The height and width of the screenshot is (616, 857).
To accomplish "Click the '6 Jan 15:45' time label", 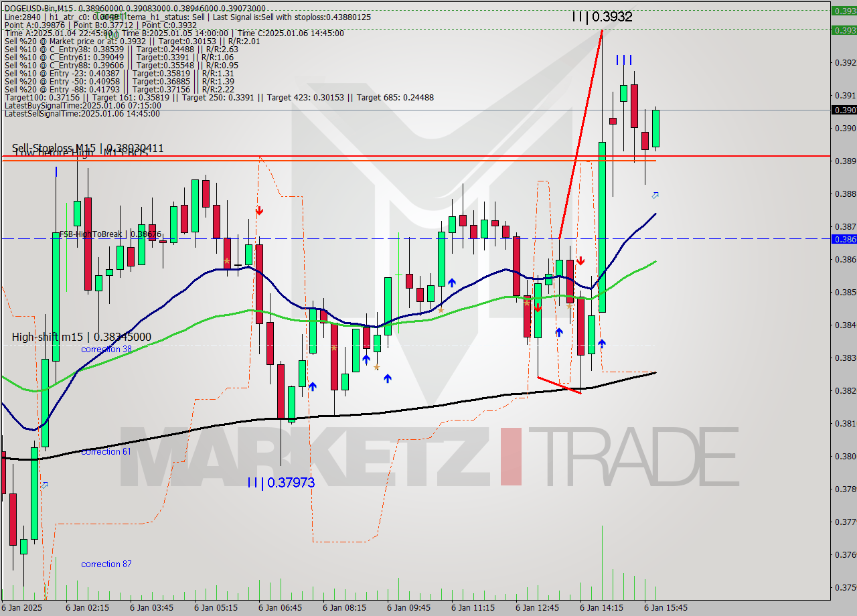I will [x=666, y=608].
